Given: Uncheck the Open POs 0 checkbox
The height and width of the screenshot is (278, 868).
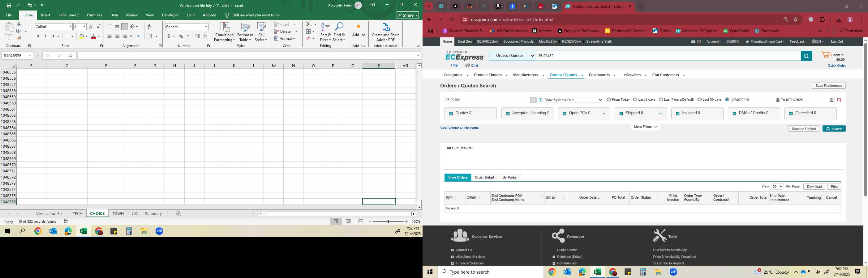Looking at the screenshot, I should pyautogui.click(x=565, y=114).
